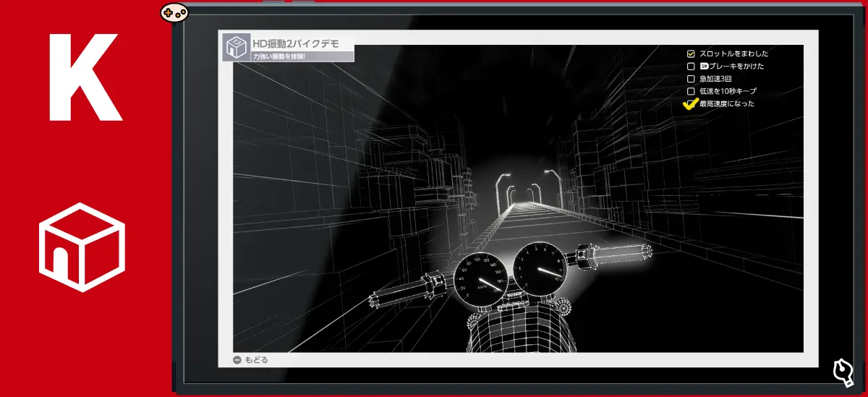The image size is (868, 397).
Task: Click the wrench-and-circle icon in the corner
Action: (x=843, y=372)
